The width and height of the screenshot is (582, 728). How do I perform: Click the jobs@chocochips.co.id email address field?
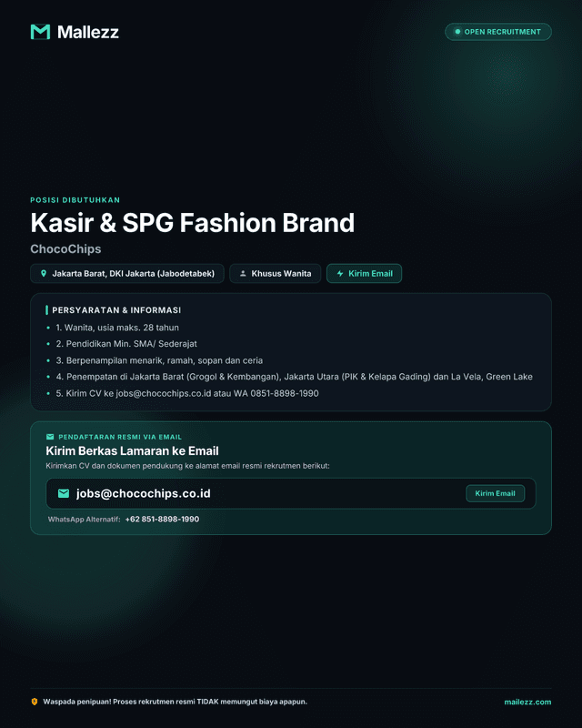291,493
